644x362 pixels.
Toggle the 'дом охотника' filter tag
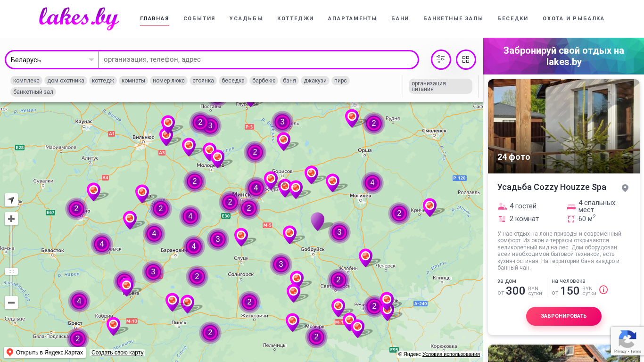66,81
